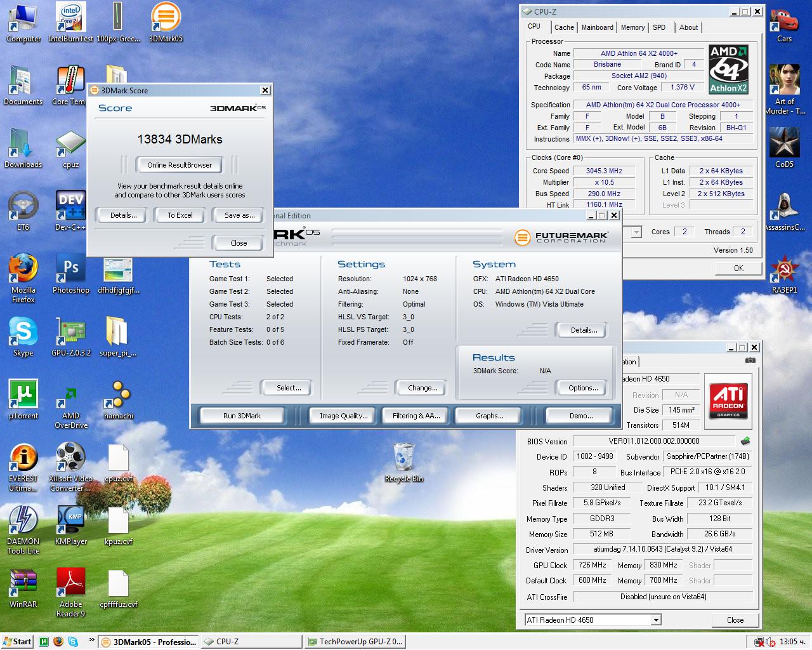Switch to CPU-Z Cache tab

(563, 27)
